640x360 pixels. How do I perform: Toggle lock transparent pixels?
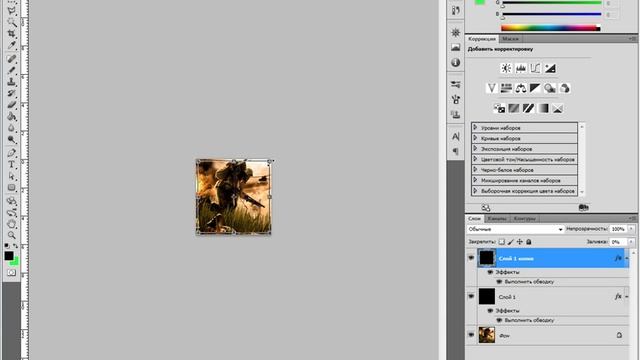pyautogui.click(x=502, y=242)
